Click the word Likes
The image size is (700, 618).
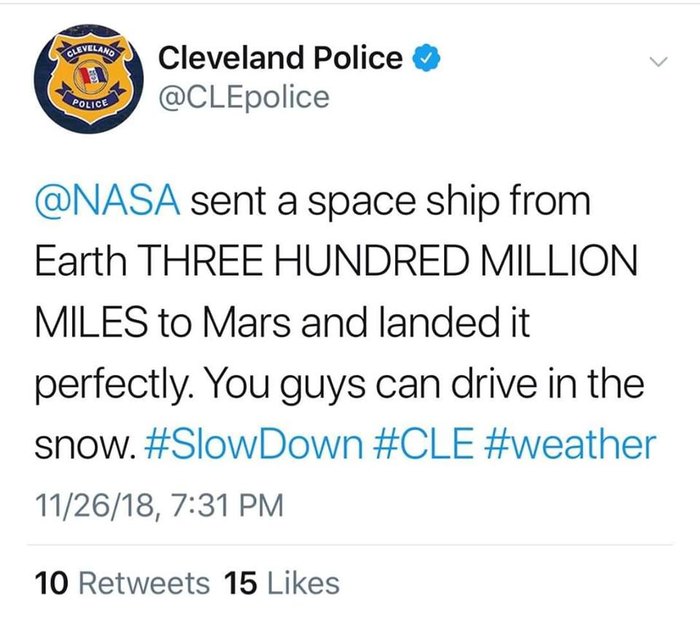tap(303, 584)
